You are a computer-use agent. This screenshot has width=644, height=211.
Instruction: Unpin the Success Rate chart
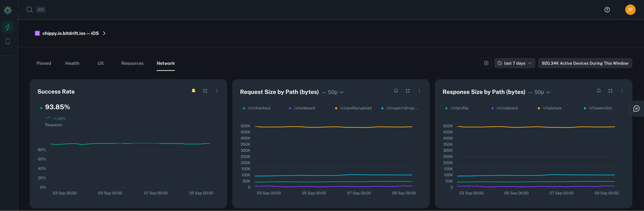coord(193,91)
